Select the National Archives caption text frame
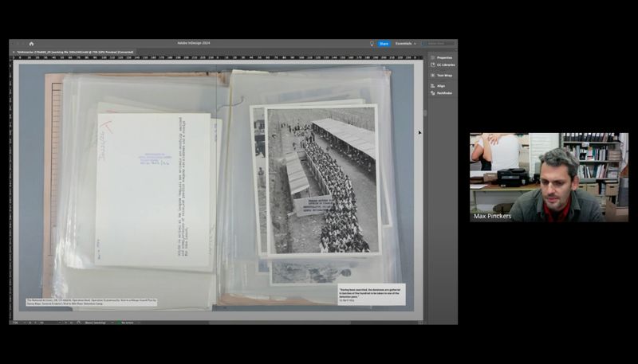 [92, 302]
